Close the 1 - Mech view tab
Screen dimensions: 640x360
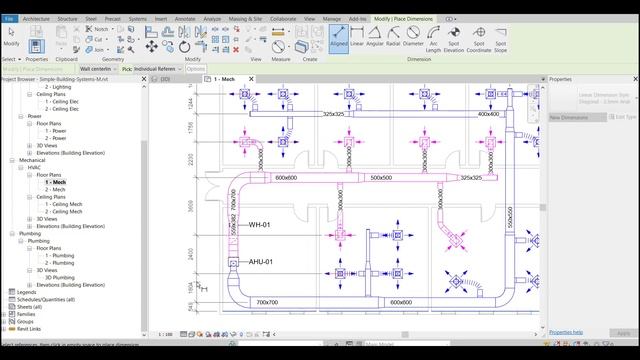(251, 79)
